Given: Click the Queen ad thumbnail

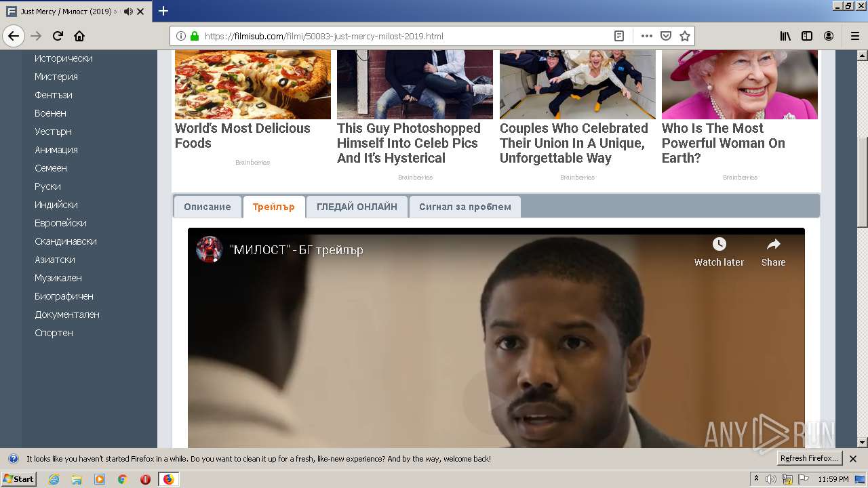Looking at the screenshot, I should coord(740,85).
